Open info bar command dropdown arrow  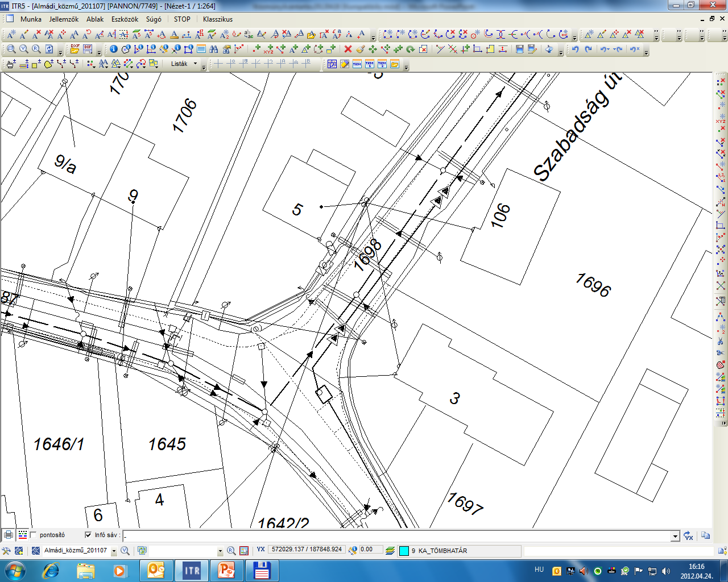pos(675,536)
